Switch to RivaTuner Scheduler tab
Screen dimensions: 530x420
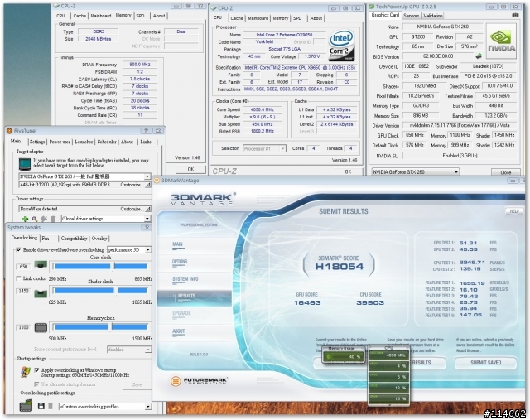(x=107, y=142)
